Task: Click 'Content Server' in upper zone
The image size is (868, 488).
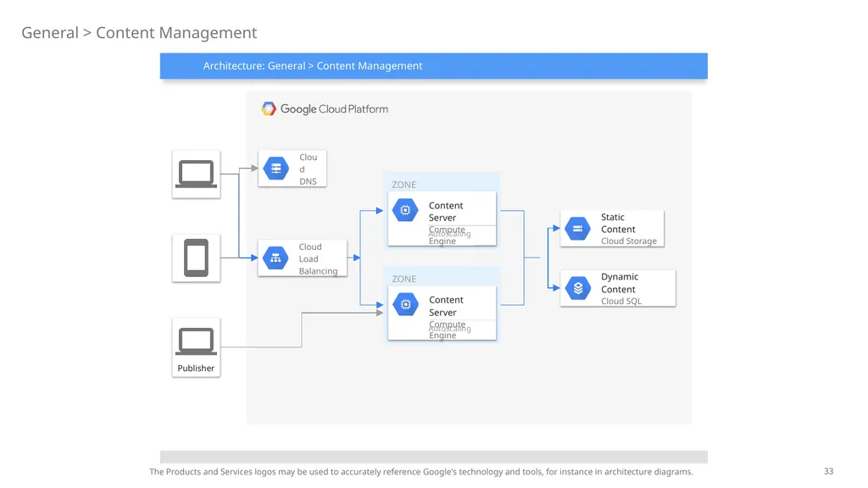Action: pos(446,211)
